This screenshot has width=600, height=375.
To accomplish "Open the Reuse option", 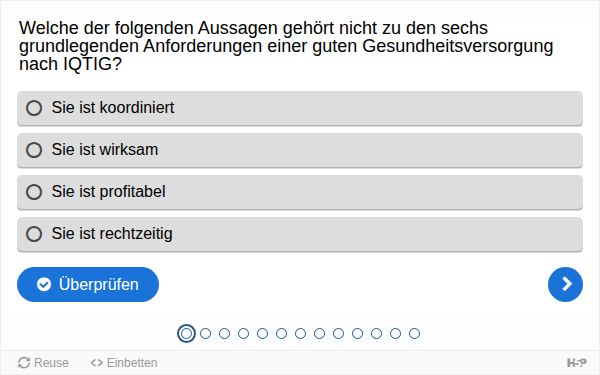I will pyautogui.click(x=43, y=362).
